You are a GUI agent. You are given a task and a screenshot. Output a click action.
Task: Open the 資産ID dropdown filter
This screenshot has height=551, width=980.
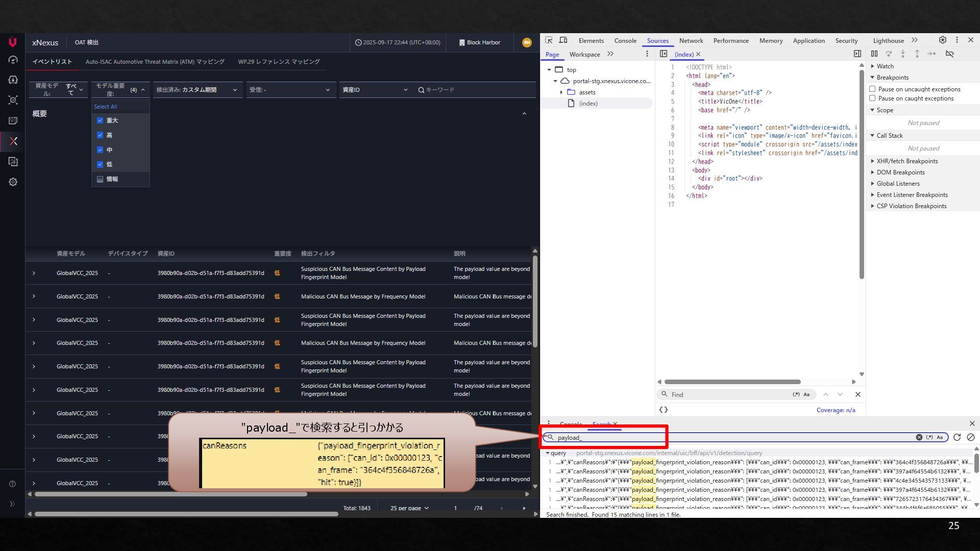tap(375, 90)
